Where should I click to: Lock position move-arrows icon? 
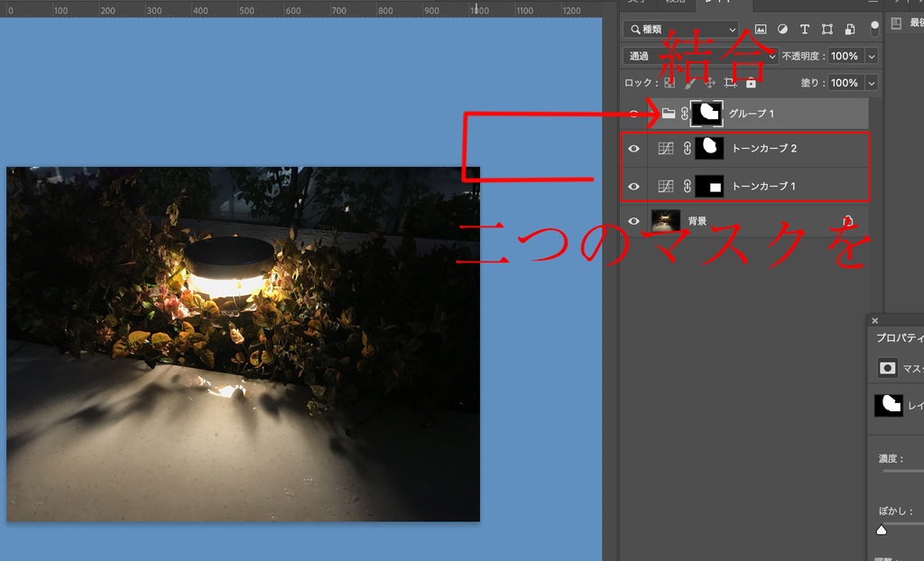pos(710,82)
